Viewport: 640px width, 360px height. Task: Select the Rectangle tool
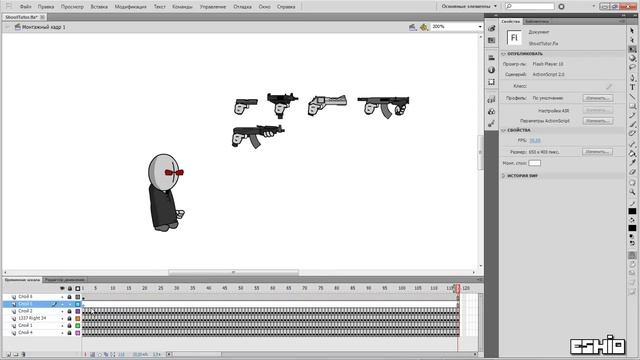tap(632, 106)
